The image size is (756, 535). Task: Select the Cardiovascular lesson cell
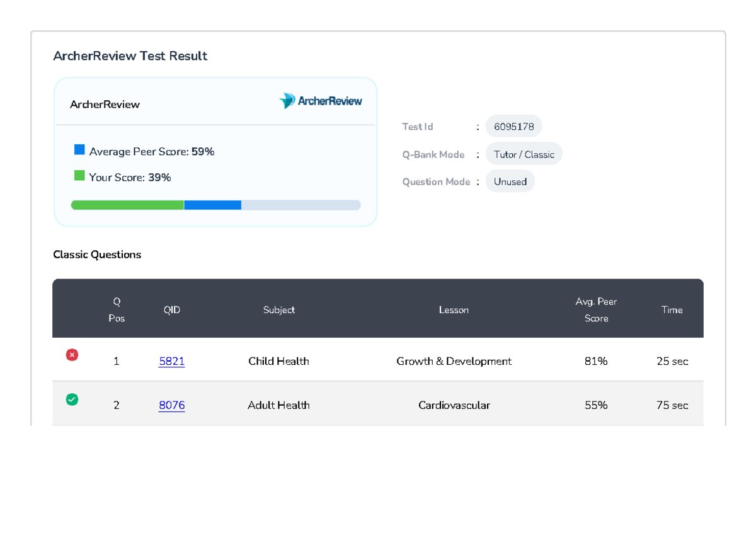coord(454,405)
